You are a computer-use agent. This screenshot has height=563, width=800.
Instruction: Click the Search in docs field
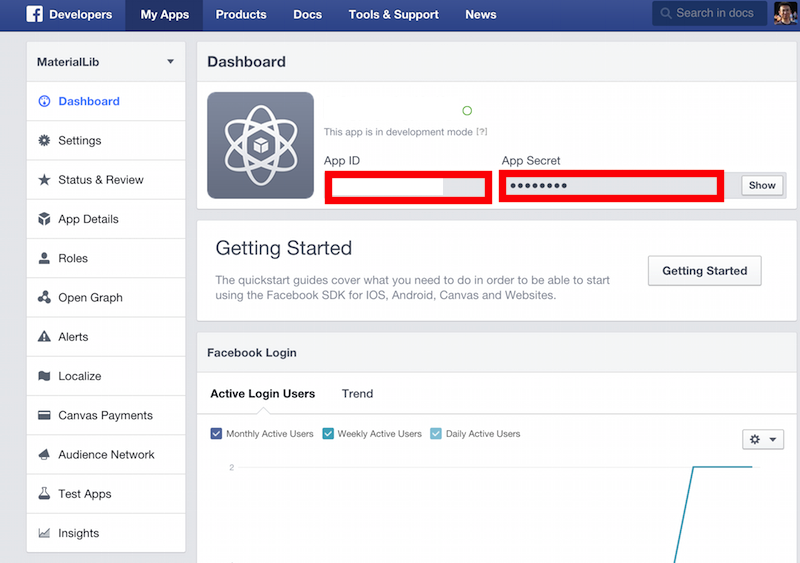pos(709,13)
